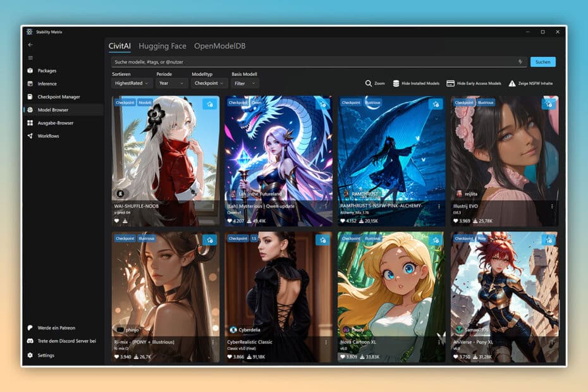588x392 pixels.
Task: Click the Suchen button
Action: pyautogui.click(x=542, y=61)
